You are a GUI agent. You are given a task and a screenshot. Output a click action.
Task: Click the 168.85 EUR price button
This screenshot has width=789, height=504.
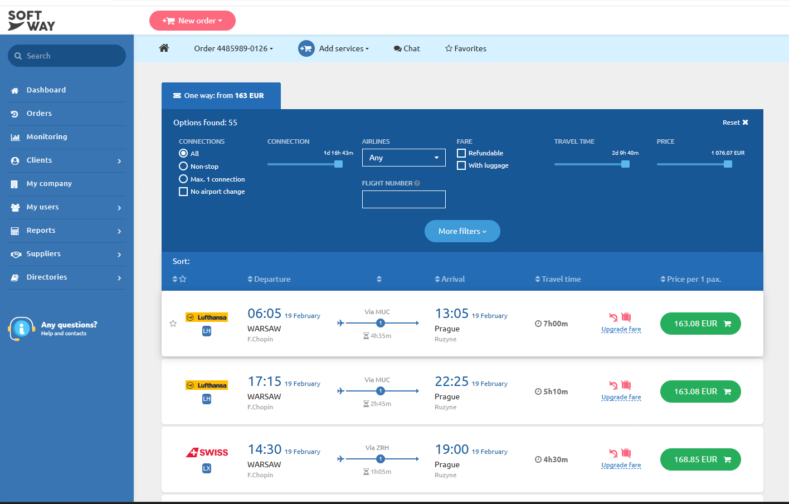tap(700, 459)
